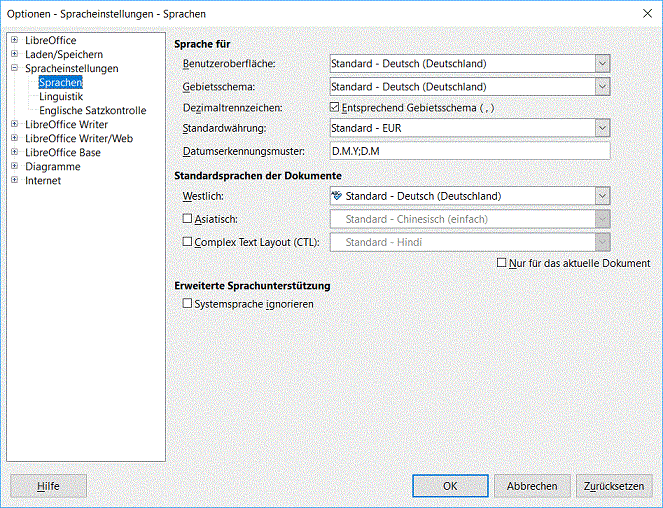Collapse the Spracheinstellungen tree node
This screenshot has height=508, width=663.
point(14,68)
